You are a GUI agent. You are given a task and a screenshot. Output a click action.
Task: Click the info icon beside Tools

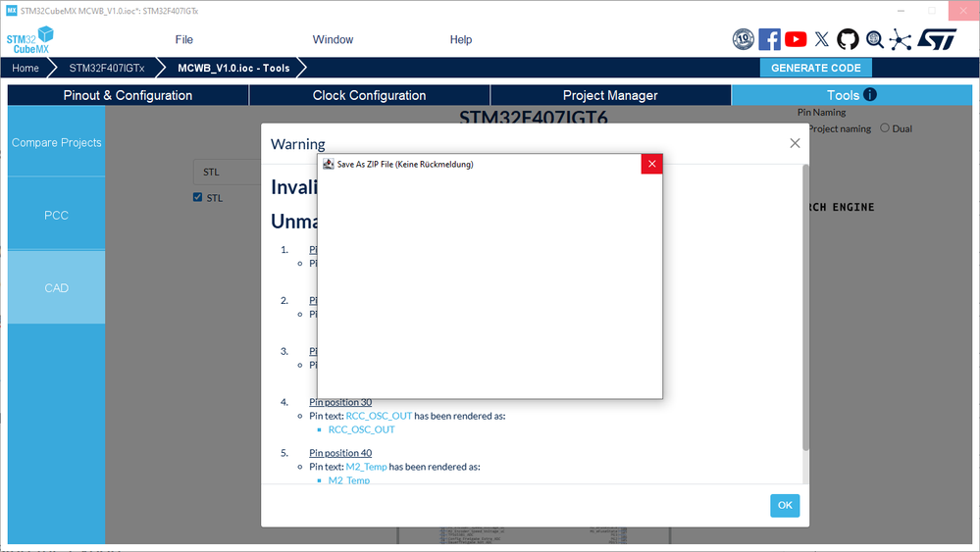click(x=870, y=95)
